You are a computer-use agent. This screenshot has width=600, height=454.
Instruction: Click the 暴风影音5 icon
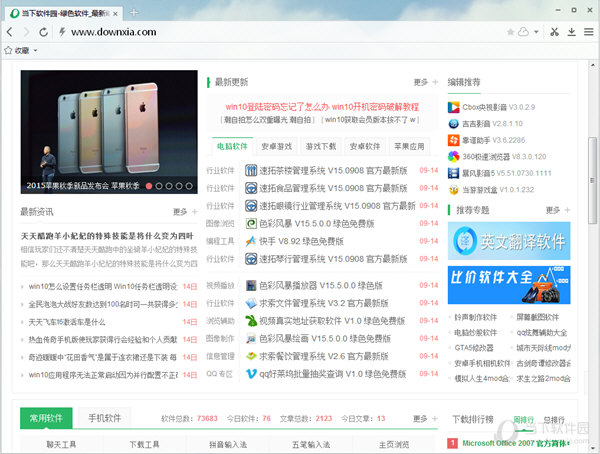[x=453, y=173]
